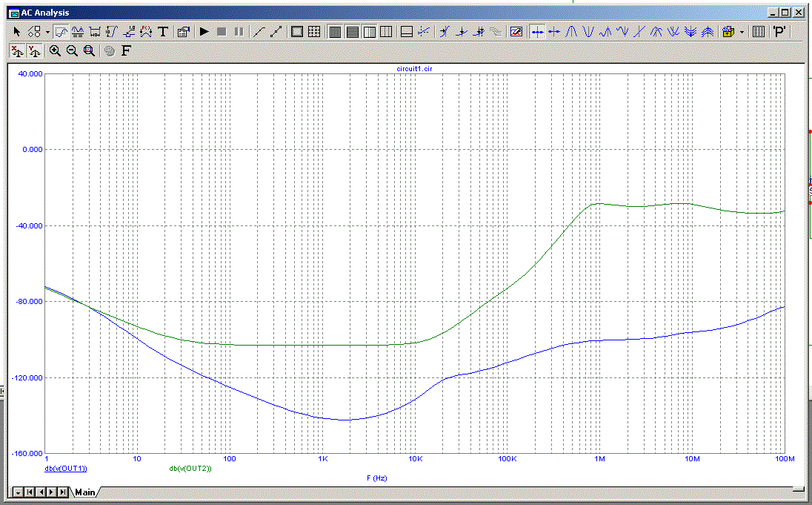Viewport: 812px width, 505px height.
Task: Click the bold 'F' font icon
Action: (126, 50)
